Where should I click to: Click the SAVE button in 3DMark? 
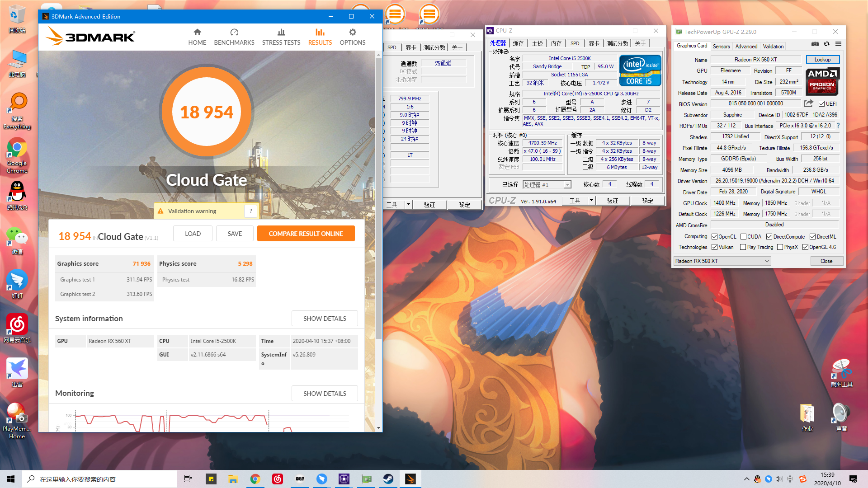click(x=235, y=234)
